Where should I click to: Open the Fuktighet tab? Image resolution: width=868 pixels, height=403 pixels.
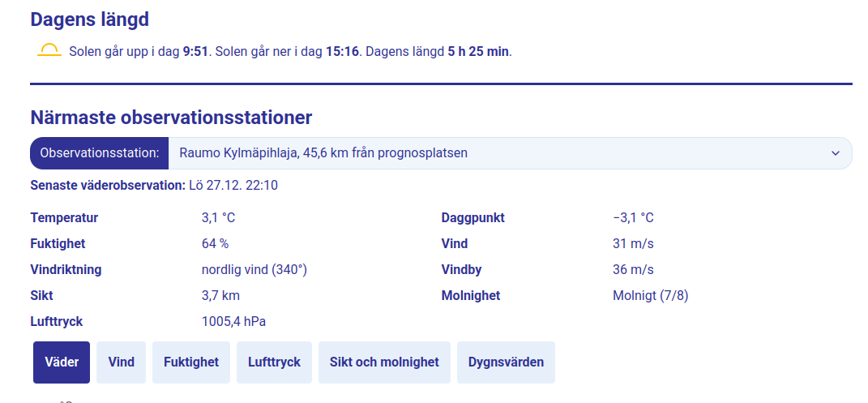point(191,362)
